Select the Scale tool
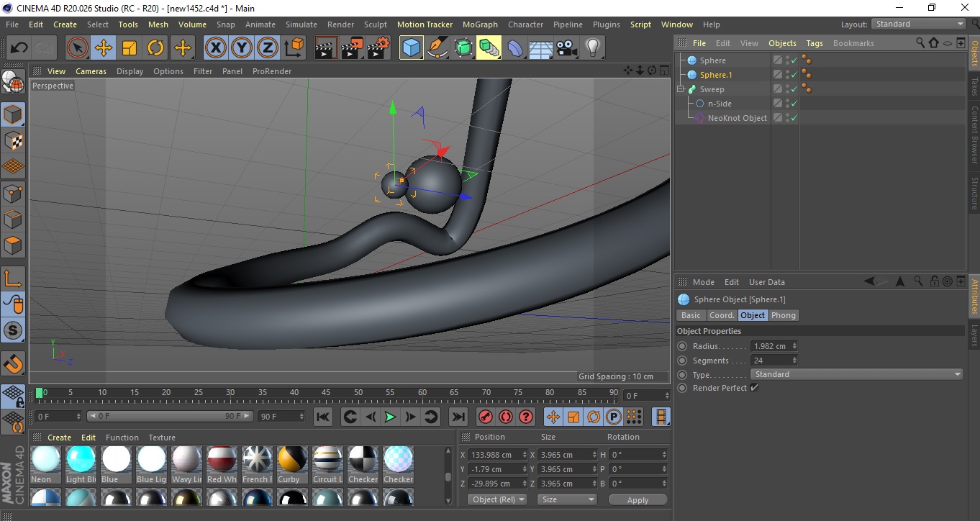 click(x=130, y=48)
